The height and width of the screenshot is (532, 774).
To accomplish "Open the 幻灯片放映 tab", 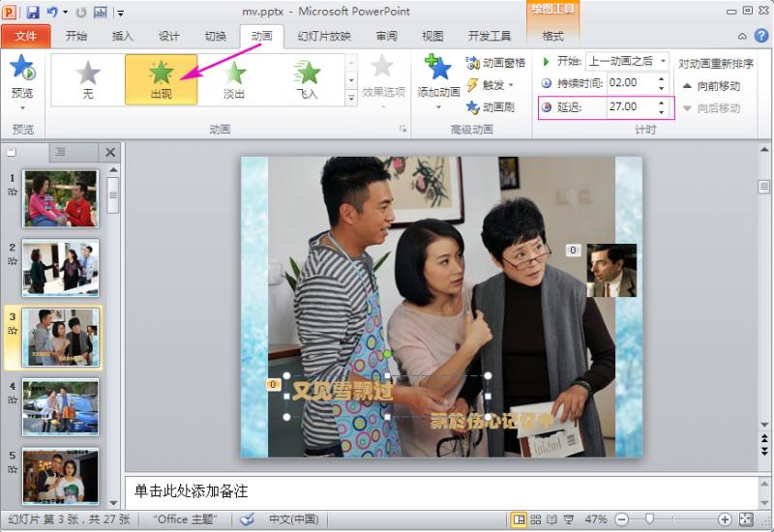I will pos(324,36).
